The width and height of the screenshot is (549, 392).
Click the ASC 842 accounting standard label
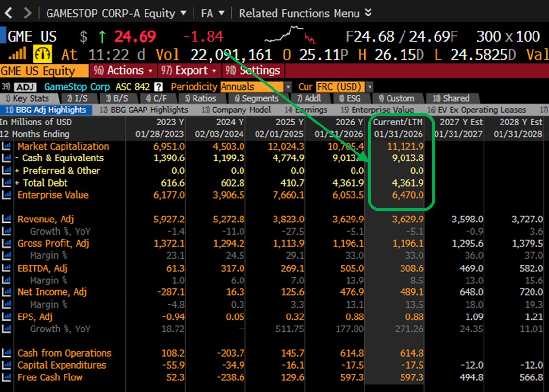133,87
